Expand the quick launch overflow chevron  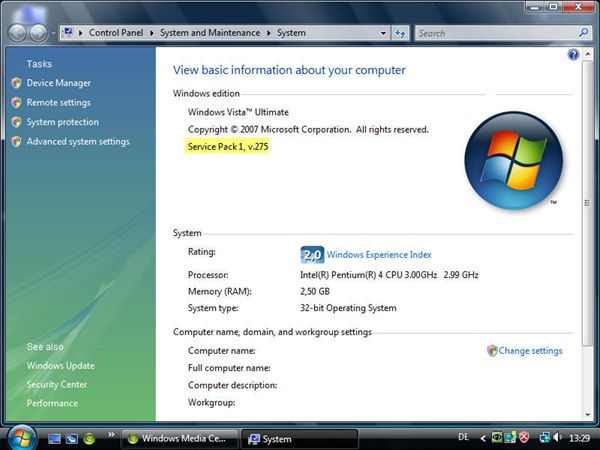(x=111, y=435)
